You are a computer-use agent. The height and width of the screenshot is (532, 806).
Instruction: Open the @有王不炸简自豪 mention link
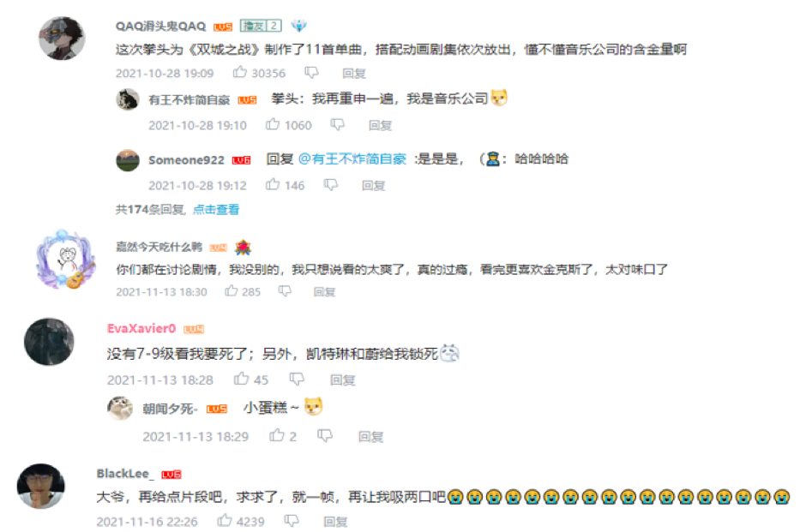click(x=352, y=159)
